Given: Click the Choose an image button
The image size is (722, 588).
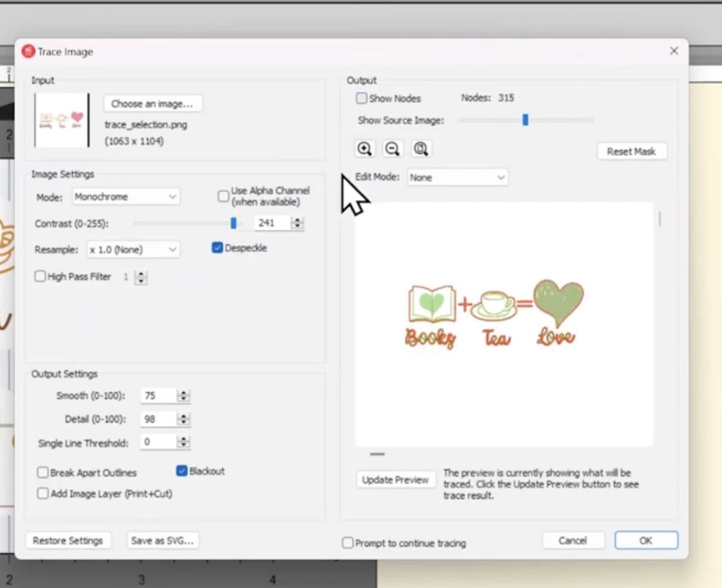Looking at the screenshot, I should (x=153, y=103).
